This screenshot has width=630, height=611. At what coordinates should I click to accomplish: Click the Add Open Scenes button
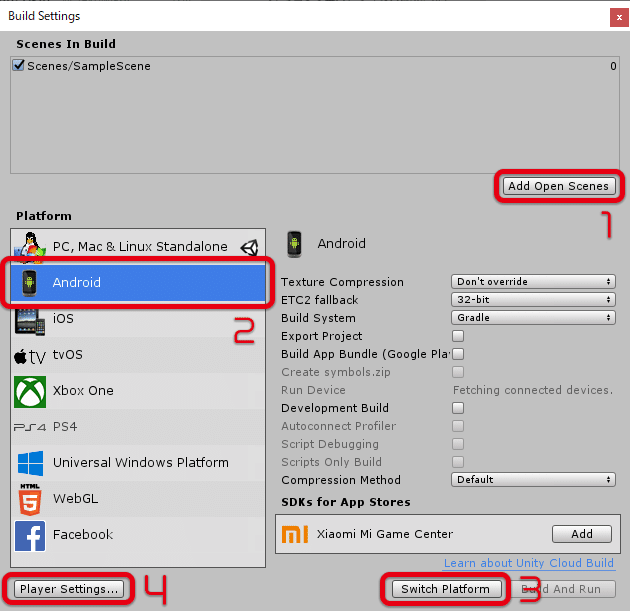[559, 186]
